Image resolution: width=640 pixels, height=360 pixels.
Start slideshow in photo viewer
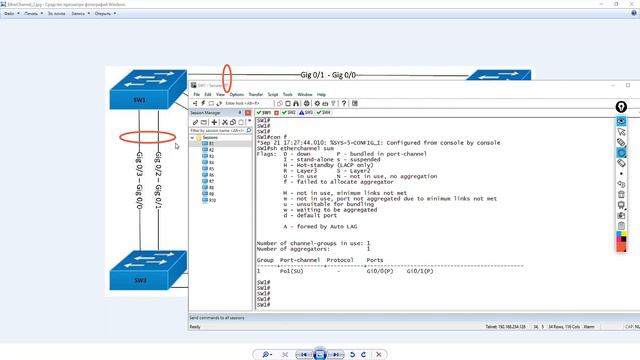[x=320, y=354]
